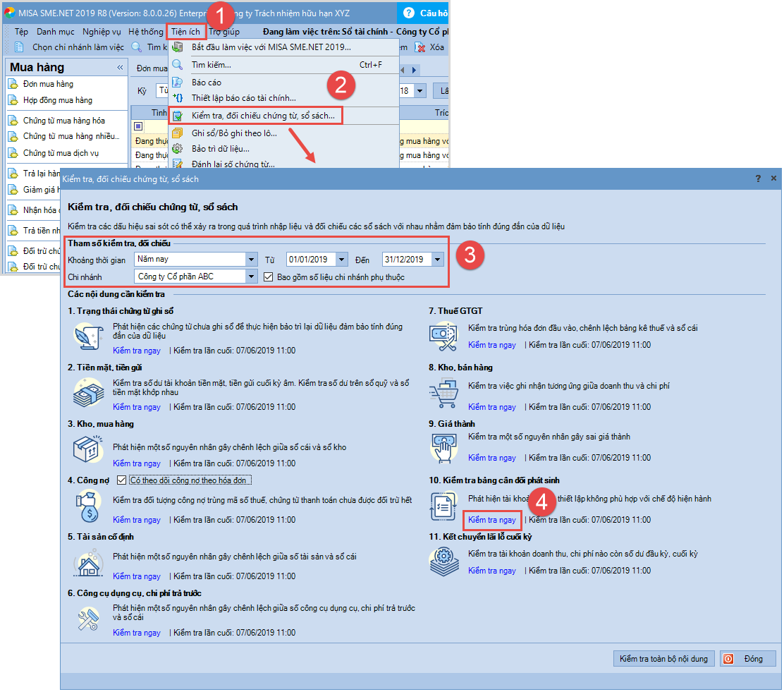Open the 'Tiện ích' menu
The image size is (784, 692).
tap(186, 32)
